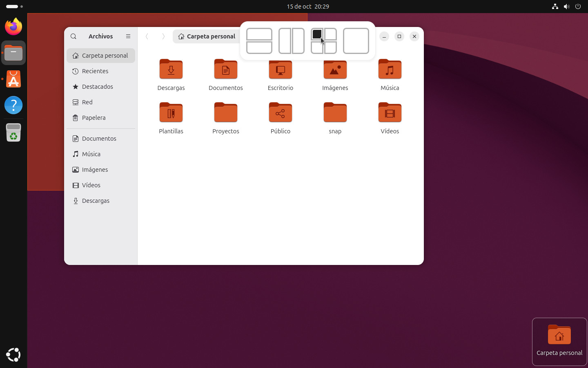Click the volume icon in top bar

pyautogui.click(x=566, y=7)
